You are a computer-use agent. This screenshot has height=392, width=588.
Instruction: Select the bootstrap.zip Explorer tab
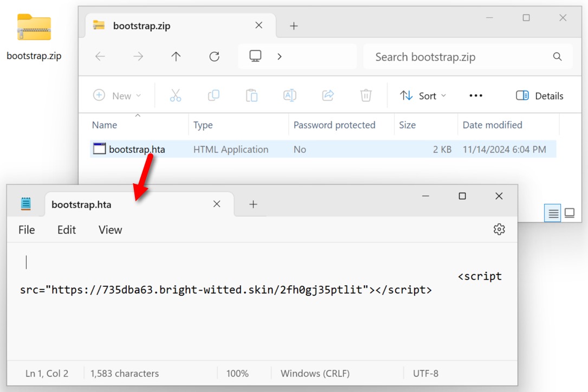click(181, 25)
